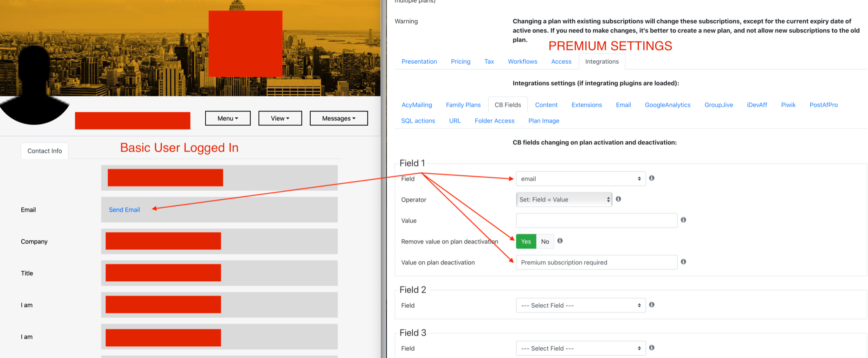Click info icon for Field 2 select

[x=651, y=305]
